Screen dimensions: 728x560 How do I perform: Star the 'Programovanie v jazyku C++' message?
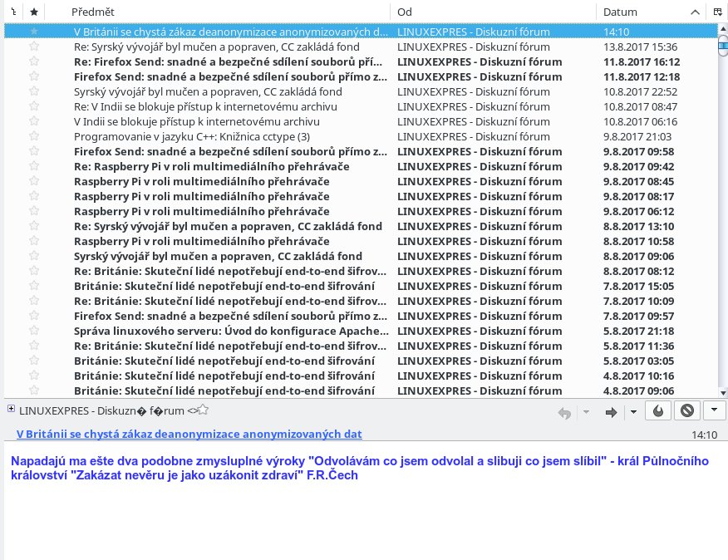pyautogui.click(x=34, y=136)
